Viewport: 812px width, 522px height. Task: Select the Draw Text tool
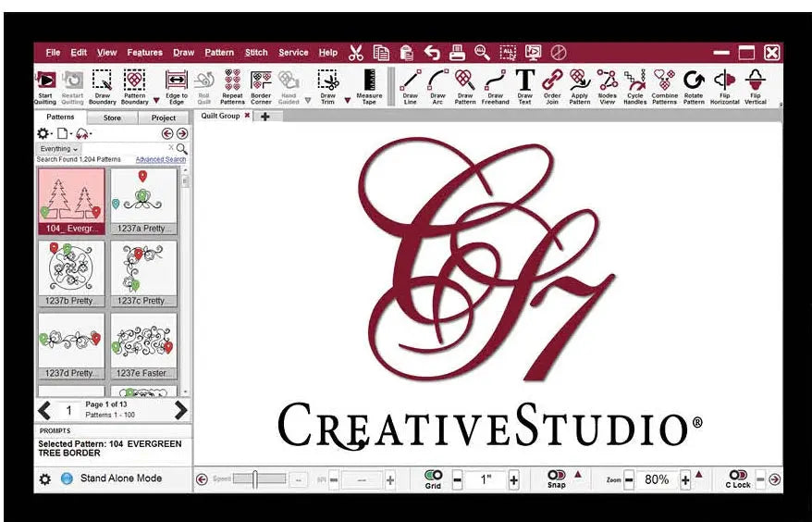(x=524, y=87)
